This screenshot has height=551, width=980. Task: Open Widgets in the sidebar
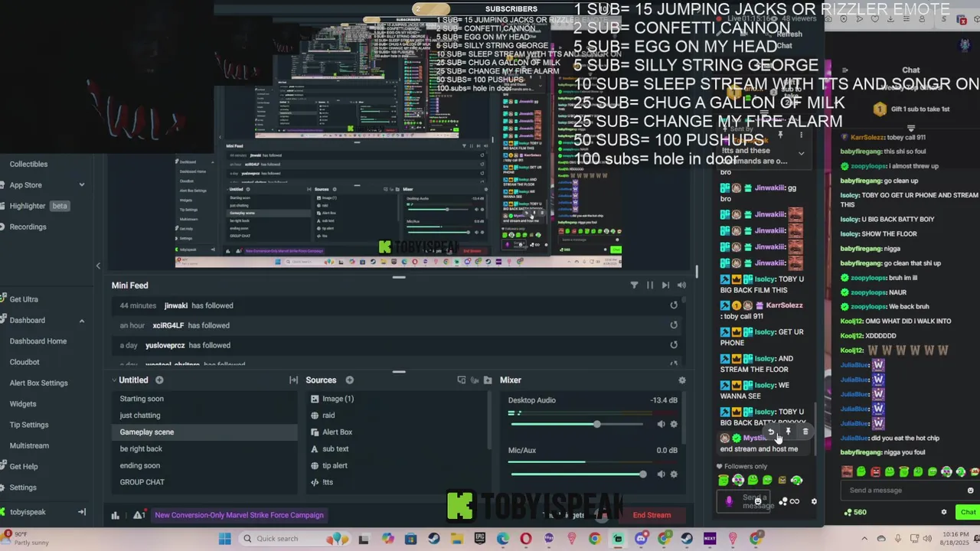(x=23, y=403)
